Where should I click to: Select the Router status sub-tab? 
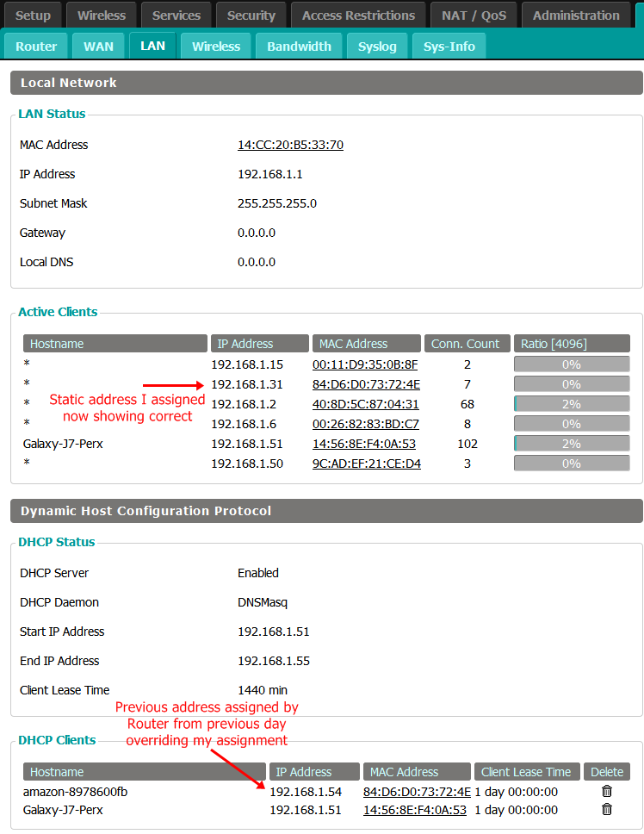(x=36, y=47)
